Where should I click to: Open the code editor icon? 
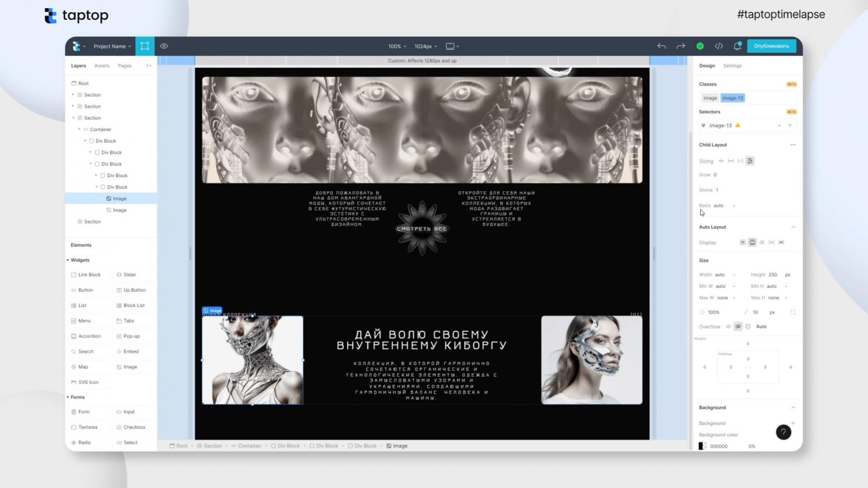pos(719,46)
